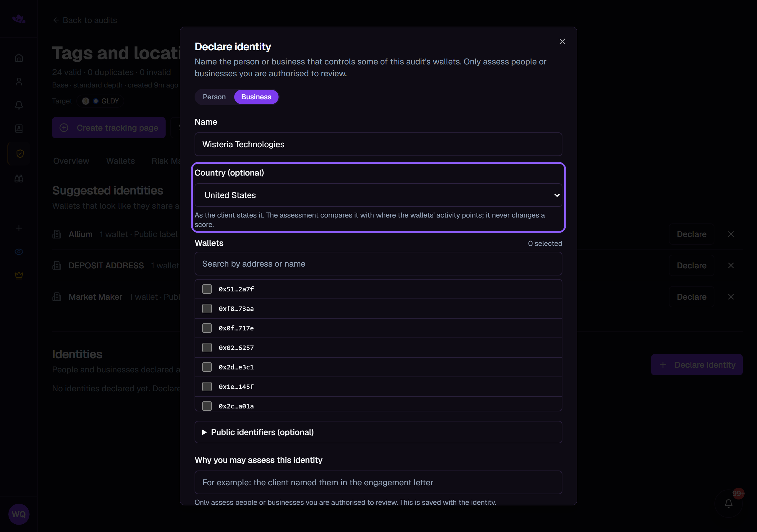Check the wallet 0x51…2a7f checkbox
The image size is (757, 532).
207,289
